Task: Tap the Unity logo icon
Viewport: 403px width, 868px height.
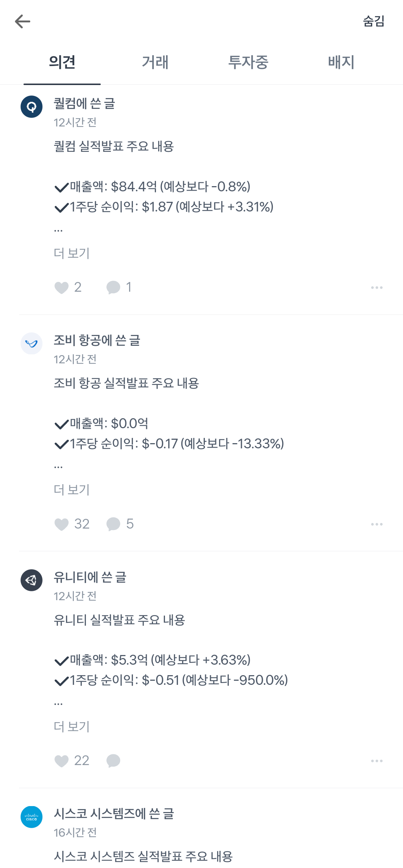Action: 31,580
